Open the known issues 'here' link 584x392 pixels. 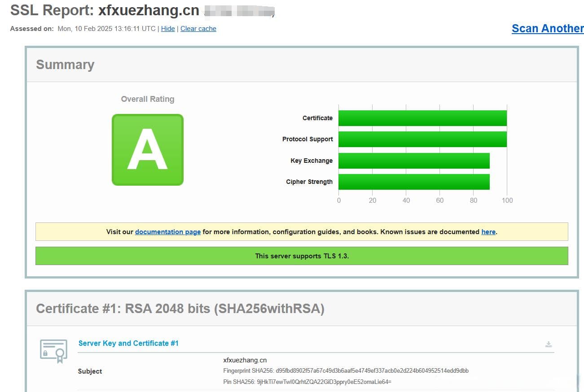point(488,232)
